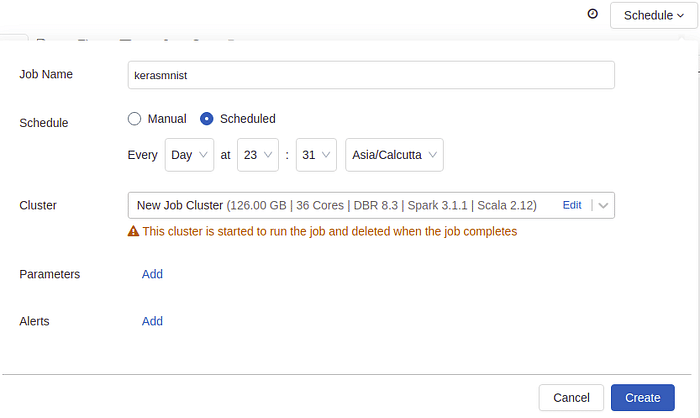The width and height of the screenshot is (700, 418).
Task: Open the minute dropdown showing 31
Action: tap(316, 155)
